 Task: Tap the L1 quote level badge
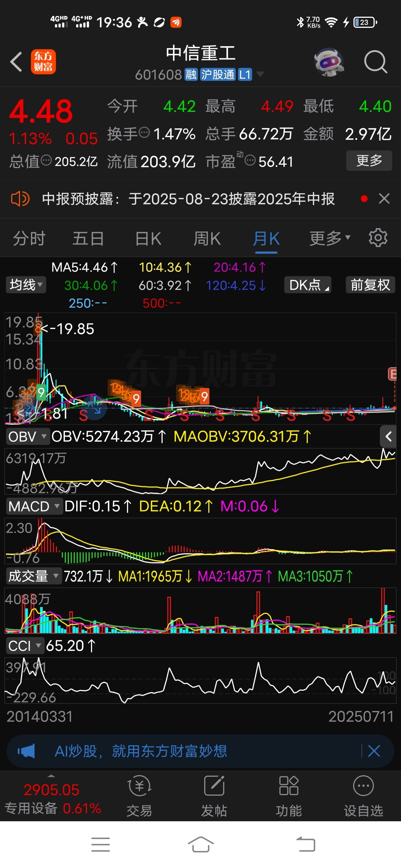tap(245, 75)
